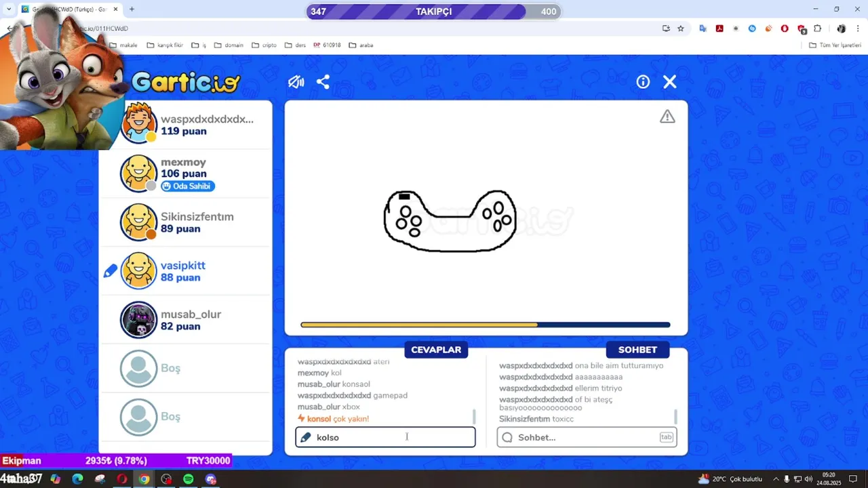This screenshot has width=868, height=488.
Task: Open Discord from the taskbar
Action: click(x=211, y=479)
